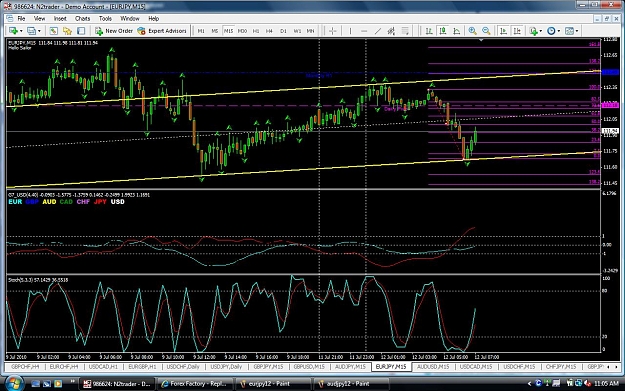Image resolution: width=625 pixels, height=391 pixels.
Task: Switch to the USDCAD,H1 chart tab
Action: click(x=103, y=367)
